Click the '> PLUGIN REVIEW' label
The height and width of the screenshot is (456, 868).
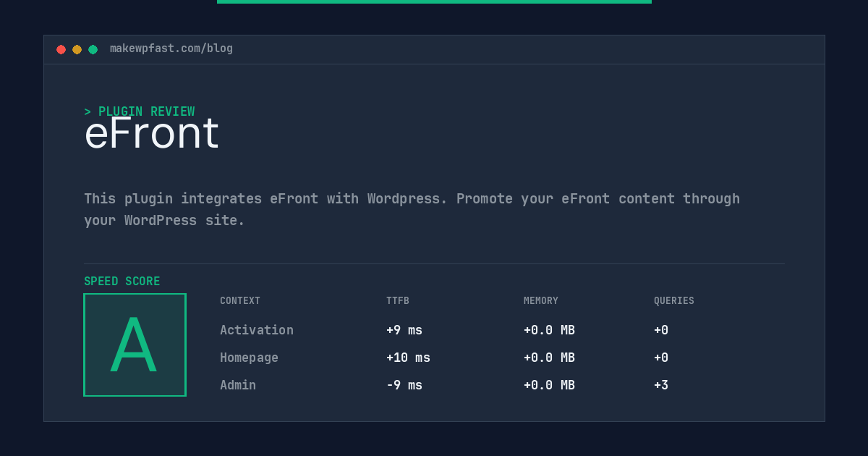(139, 111)
